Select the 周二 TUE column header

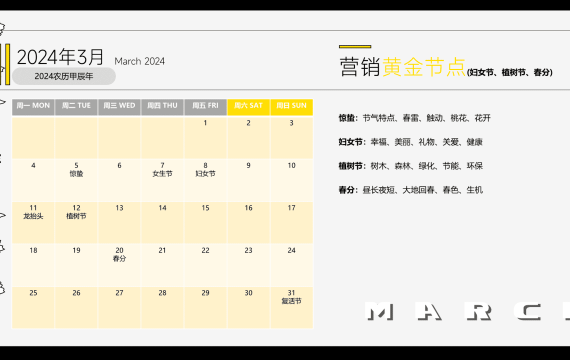(76, 106)
